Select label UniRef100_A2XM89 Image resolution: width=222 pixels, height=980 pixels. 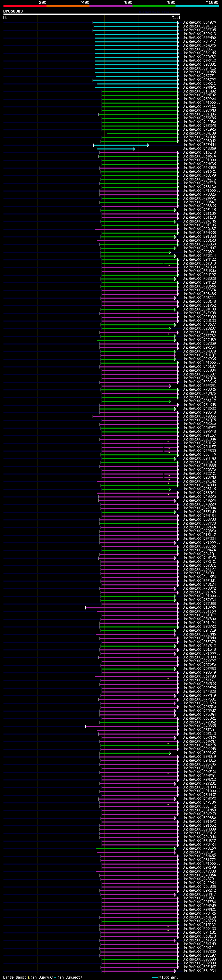tap(199, 168)
